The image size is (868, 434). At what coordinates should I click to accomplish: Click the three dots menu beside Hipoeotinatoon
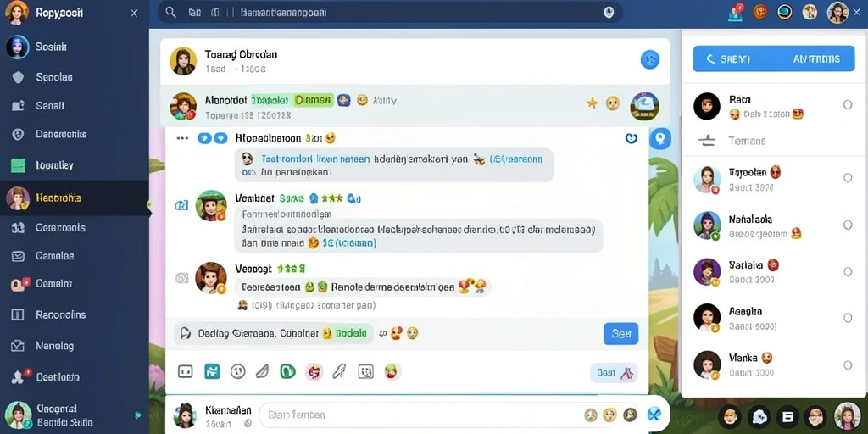pyautogui.click(x=182, y=138)
